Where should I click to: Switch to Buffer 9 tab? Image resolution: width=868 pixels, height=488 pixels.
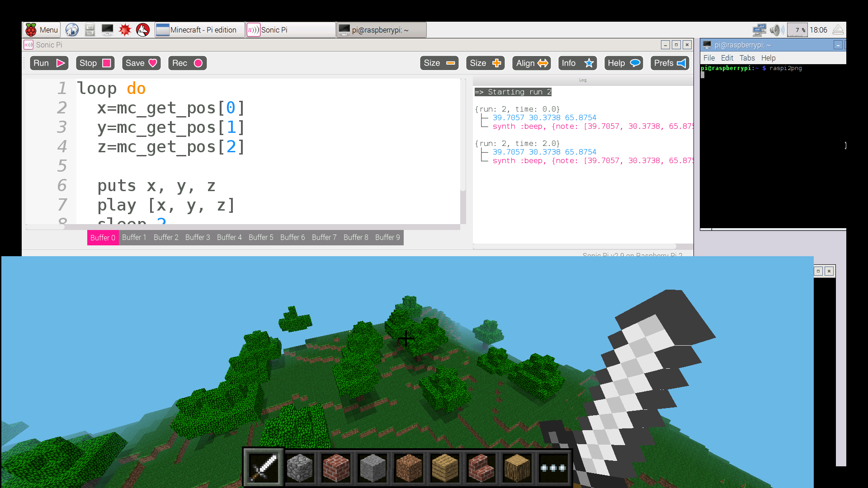[x=387, y=238]
